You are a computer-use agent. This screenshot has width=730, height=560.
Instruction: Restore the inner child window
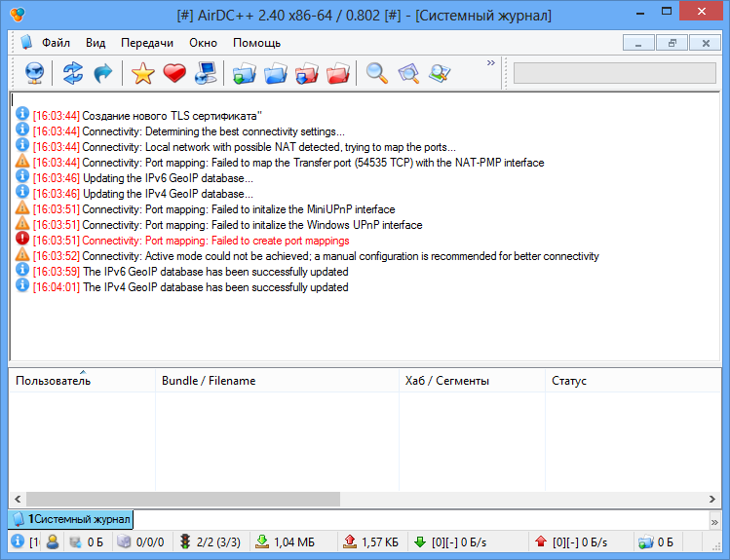click(672, 43)
